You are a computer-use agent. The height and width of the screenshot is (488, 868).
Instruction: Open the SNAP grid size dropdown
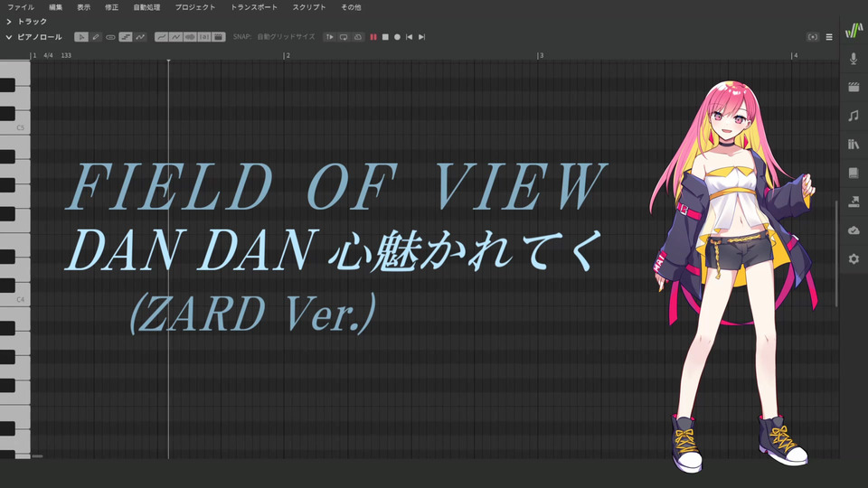[286, 37]
